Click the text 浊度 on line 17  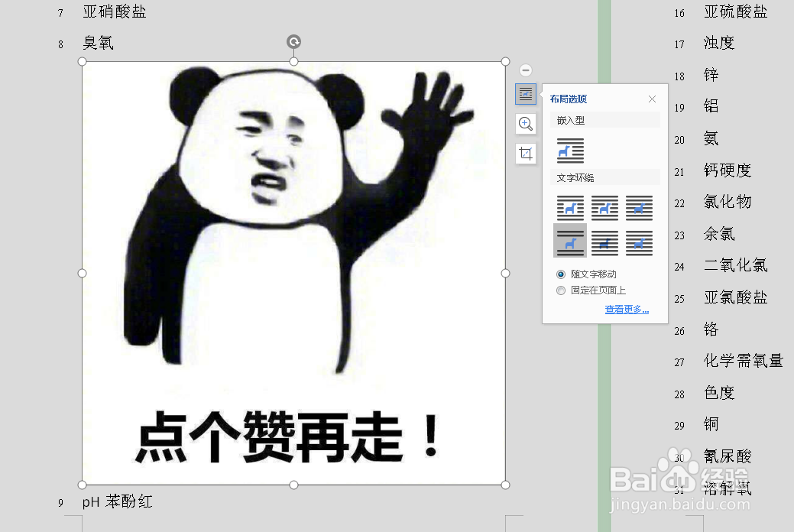719,43
